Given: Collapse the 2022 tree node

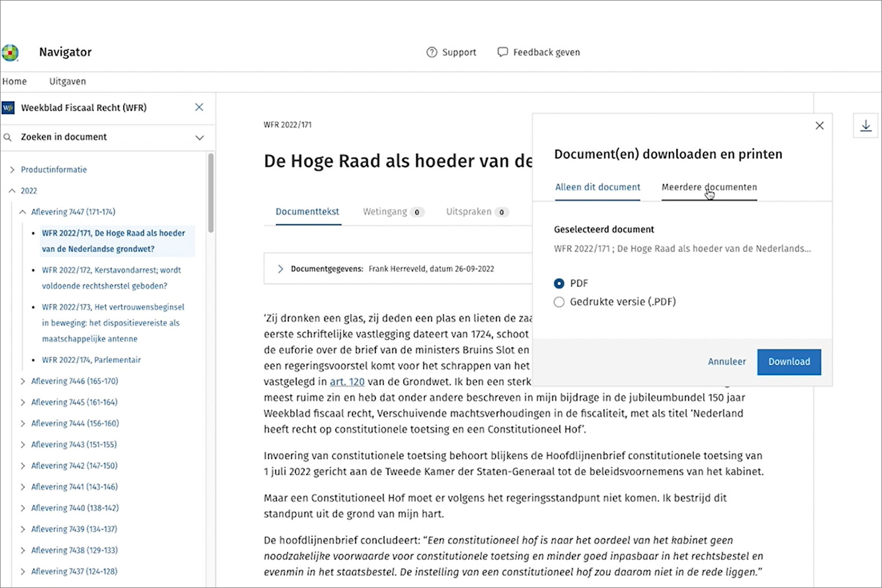Looking at the screenshot, I should coord(12,191).
